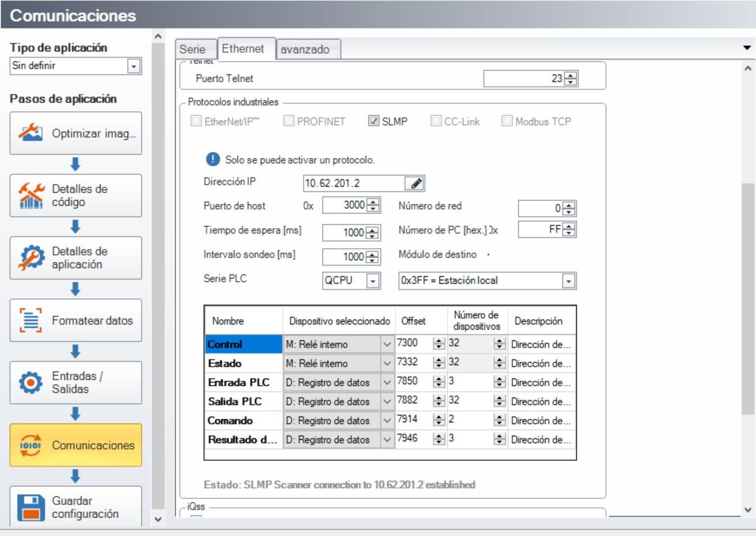Viewport: 756px width, 536px height.
Task: Open the Módulo de destino Estación local dropdown
Action: coord(568,281)
